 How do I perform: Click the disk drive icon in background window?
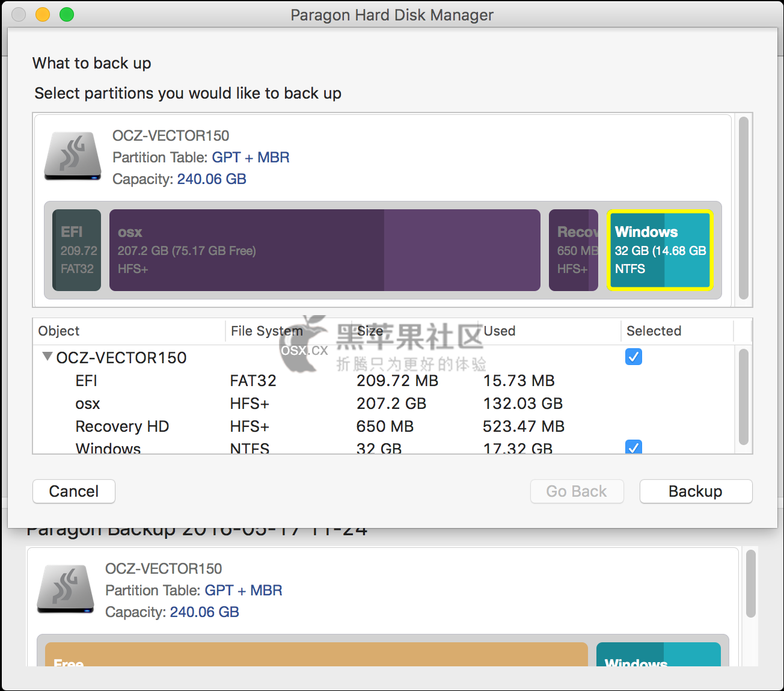pos(66,589)
